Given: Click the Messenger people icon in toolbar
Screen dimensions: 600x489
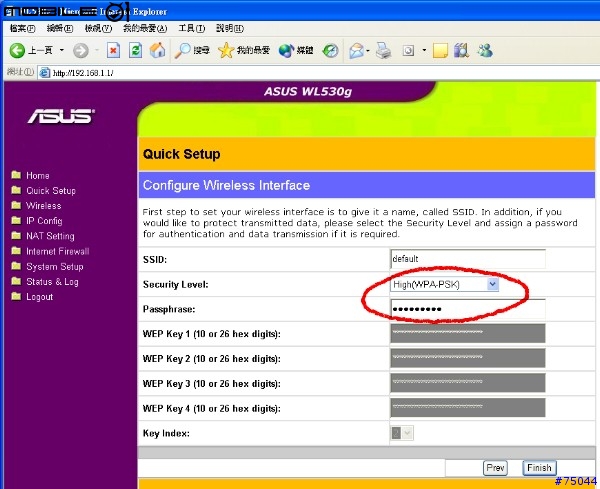Looking at the screenshot, I should point(485,50).
